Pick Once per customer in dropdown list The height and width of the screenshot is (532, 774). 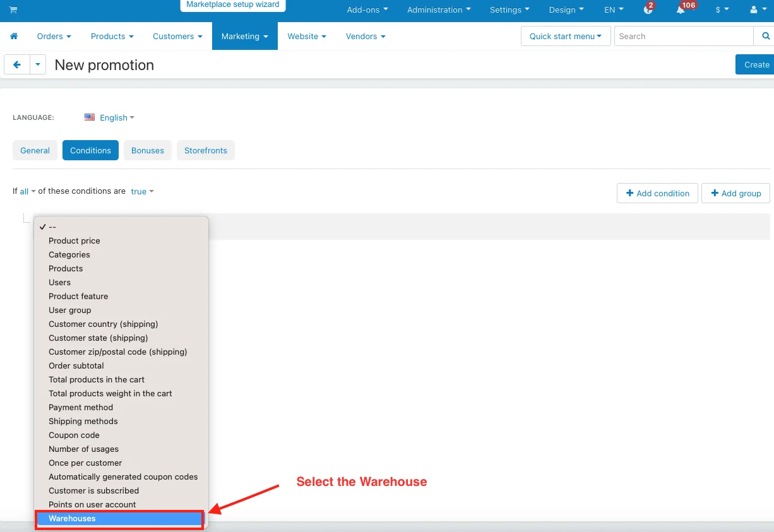(x=85, y=463)
